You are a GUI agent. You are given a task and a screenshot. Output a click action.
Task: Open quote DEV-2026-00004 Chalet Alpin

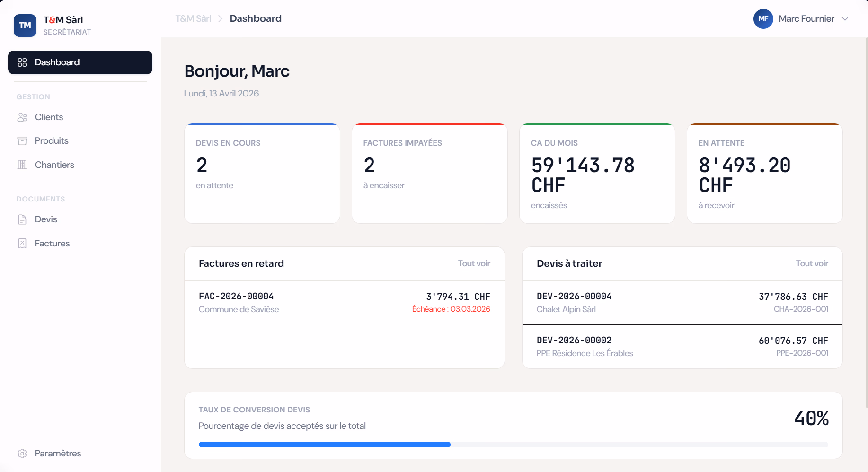(x=682, y=303)
